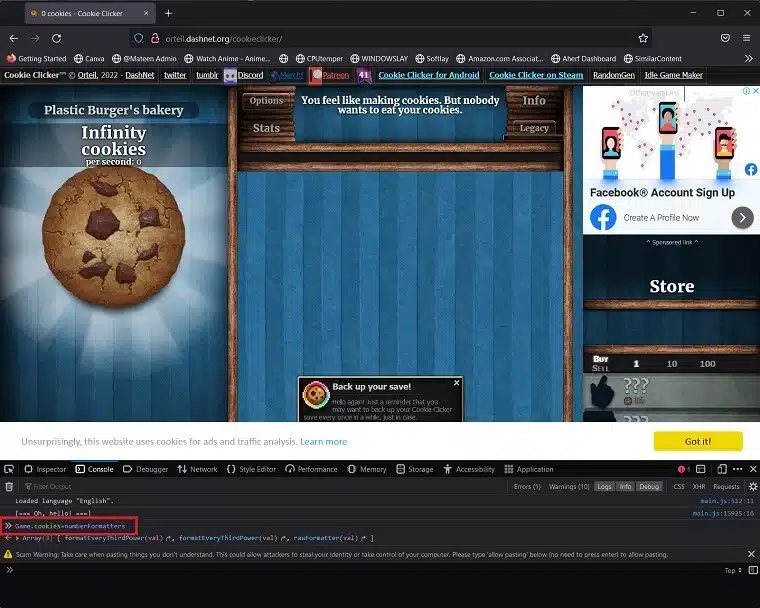Show site security lock information
This screenshot has height=608, width=760.
click(x=155, y=38)
